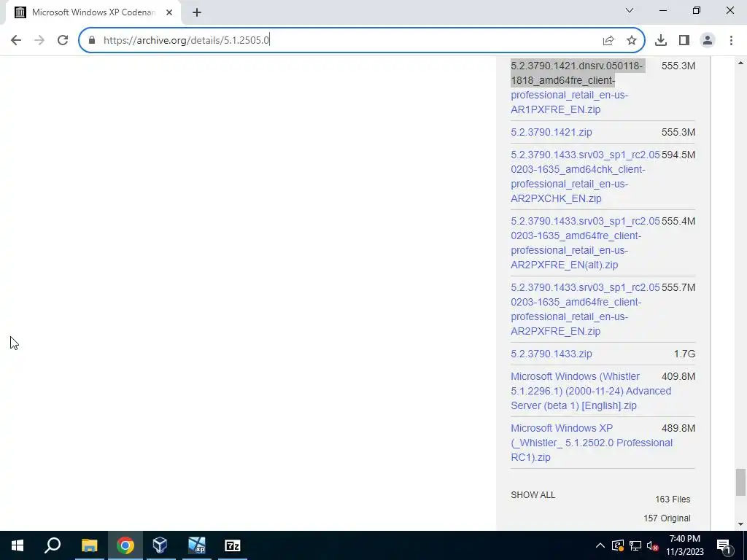Click the page scrollbar thumb
This screenshot has height=560, width=747.
pos(740,482)
